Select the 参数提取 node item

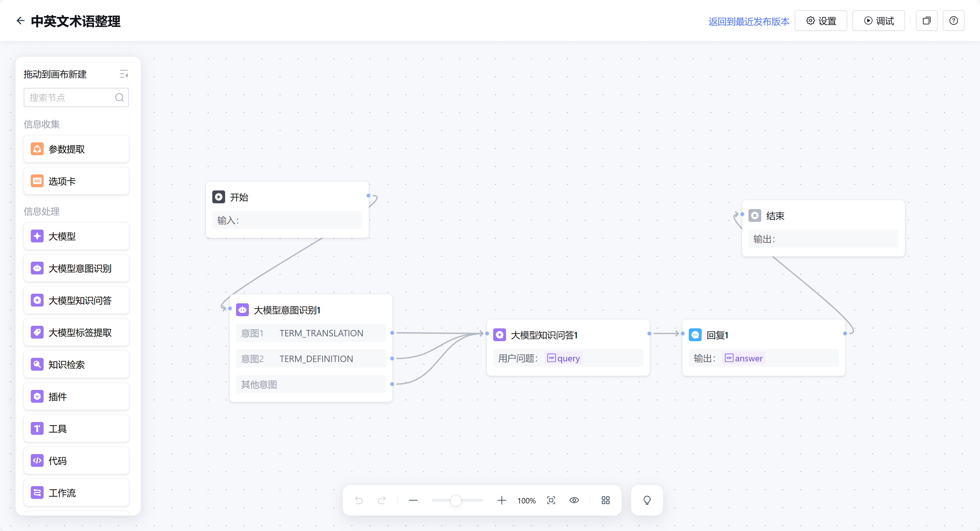[76, 149]
